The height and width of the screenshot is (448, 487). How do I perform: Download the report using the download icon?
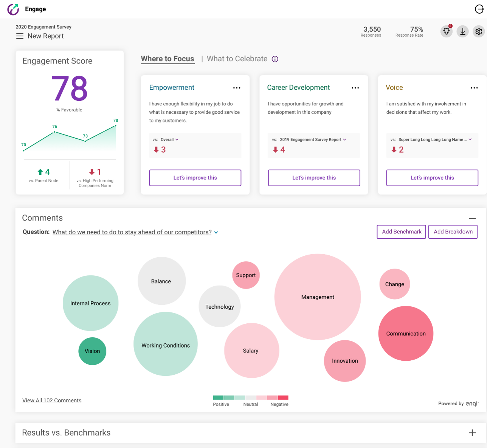[x=462, y=31]
